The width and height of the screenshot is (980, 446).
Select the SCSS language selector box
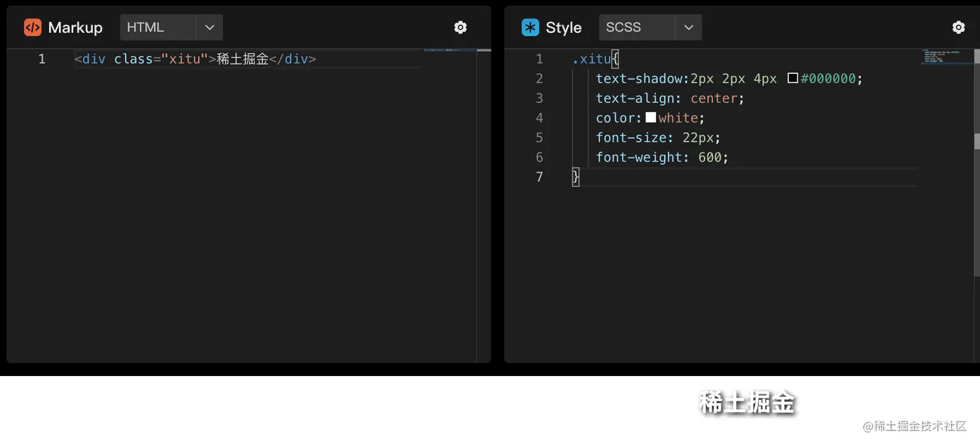[x=636, y=27]
